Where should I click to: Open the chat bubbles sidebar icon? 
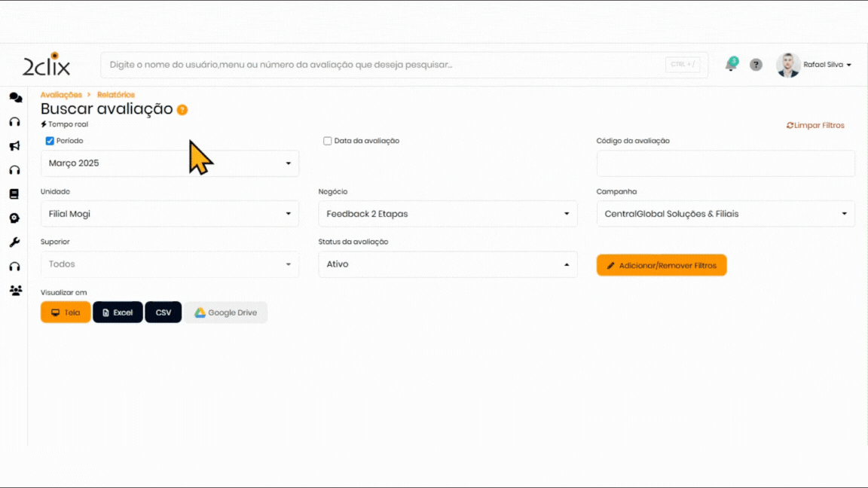coord(15,98)
